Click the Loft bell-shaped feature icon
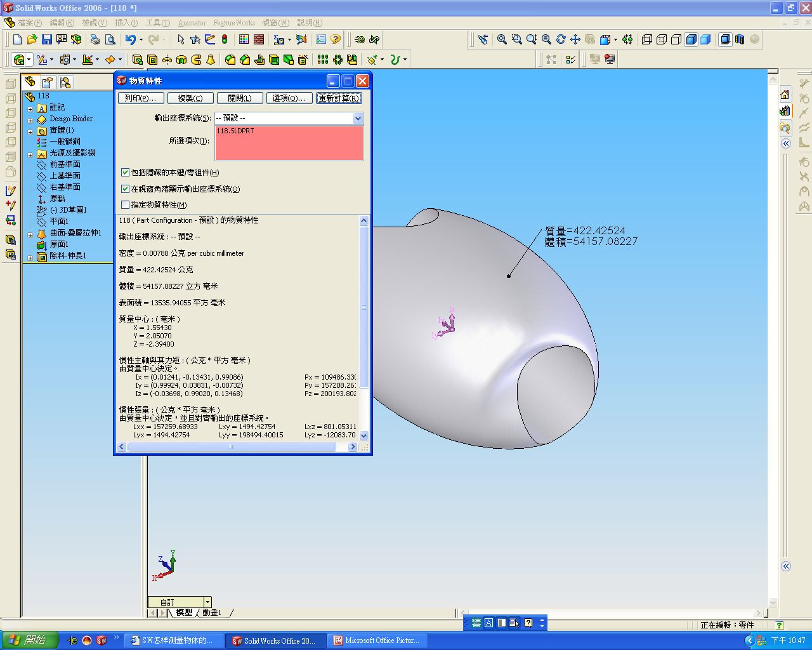Image resolution: width=812 pixels, height=650 pixels. click(211, 60)
